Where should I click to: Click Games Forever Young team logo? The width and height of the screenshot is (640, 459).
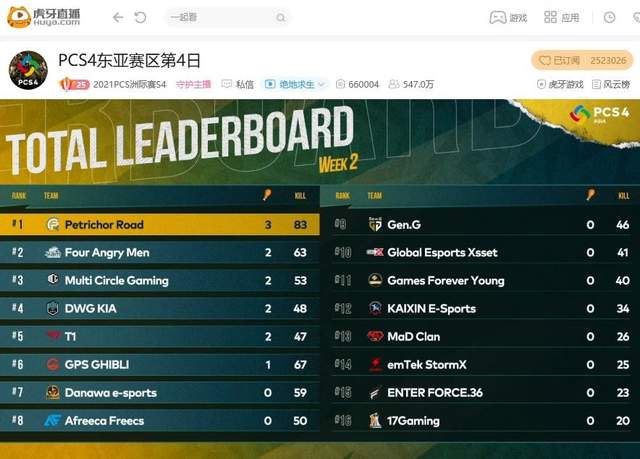click(x=375, y=280)
